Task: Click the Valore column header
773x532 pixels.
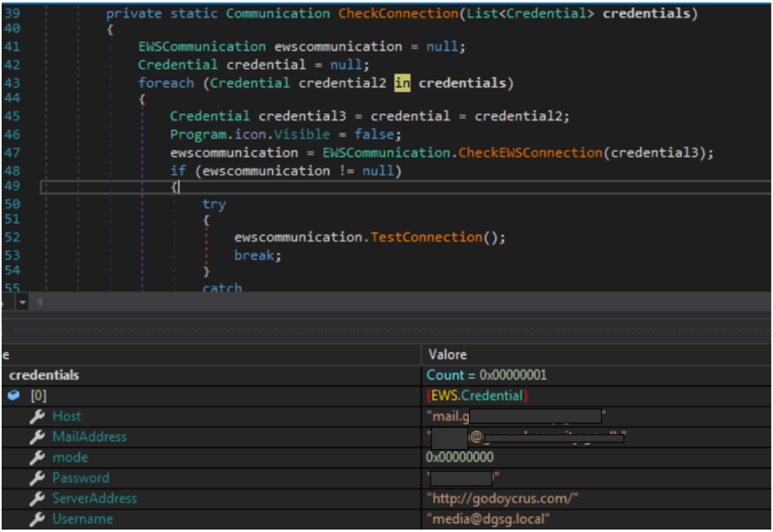Action: (x=447, y=355)
